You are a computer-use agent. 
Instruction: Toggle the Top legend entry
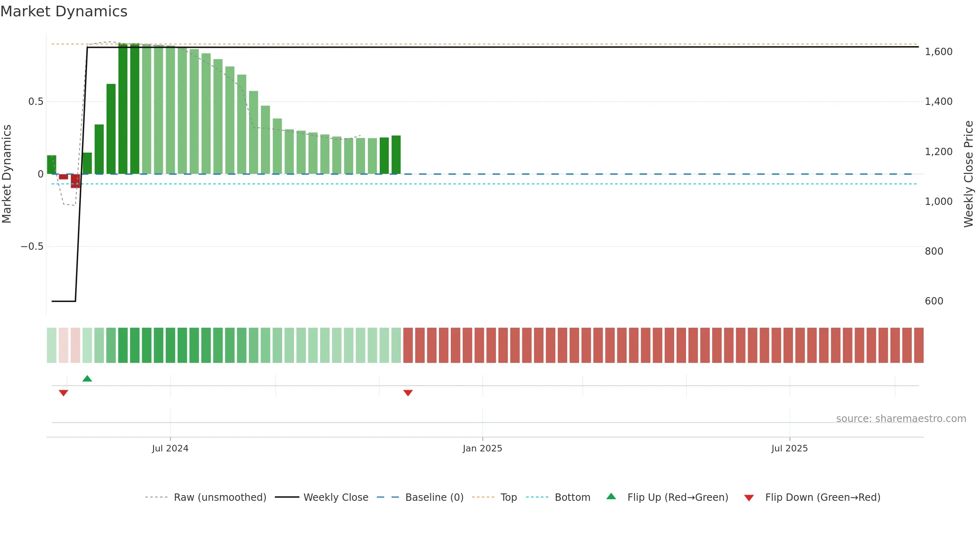click(x=494, y=497)
